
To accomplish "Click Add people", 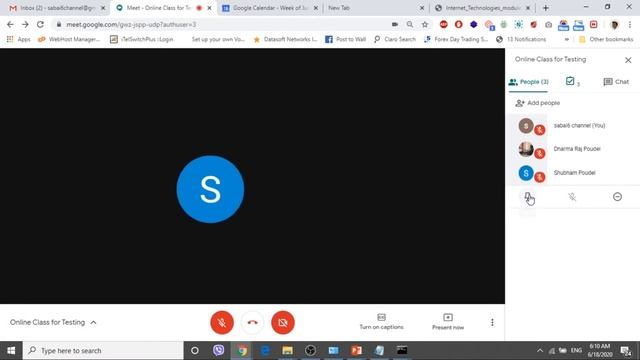I will click(x=538, y=103).
